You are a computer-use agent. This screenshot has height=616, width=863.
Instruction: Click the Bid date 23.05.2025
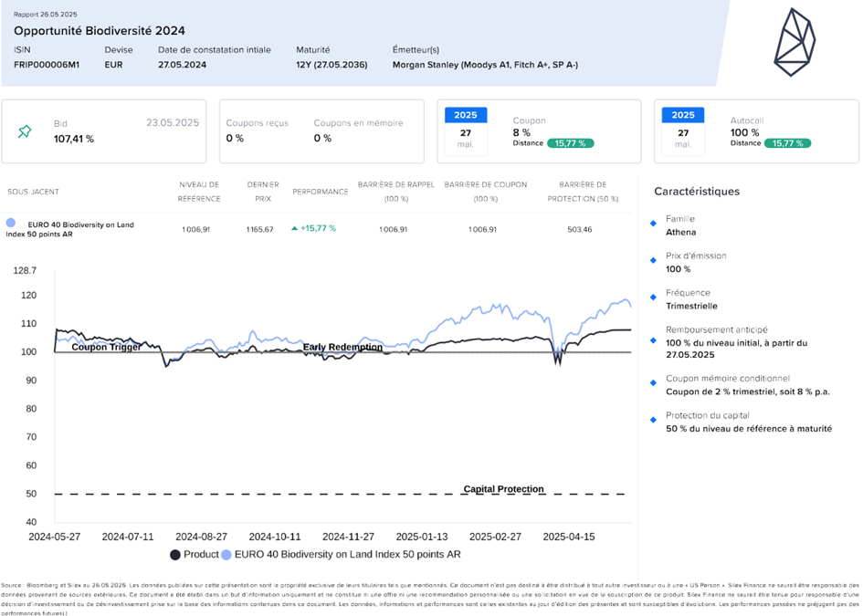pyautogui.click(x=173, y=122)
